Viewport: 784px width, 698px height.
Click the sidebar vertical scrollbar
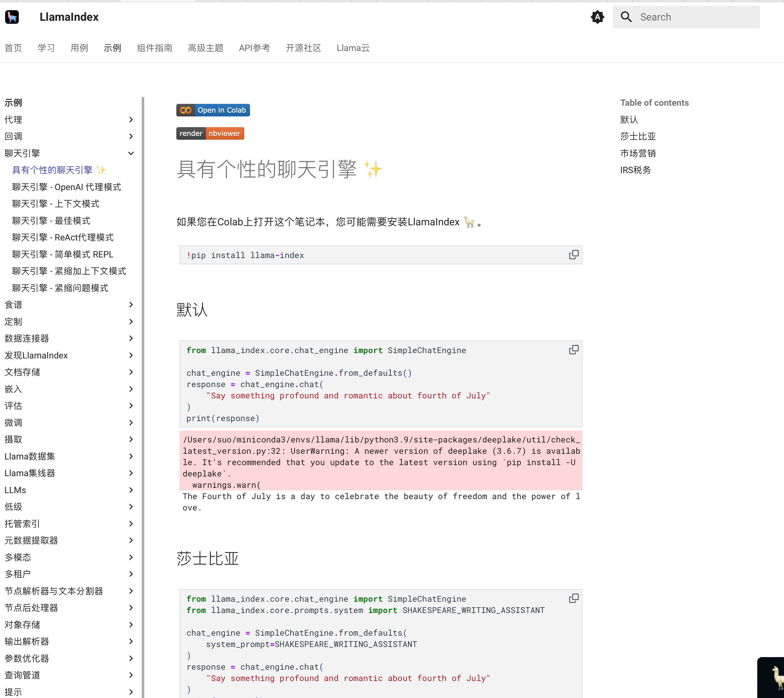click(x=143, y=384)
